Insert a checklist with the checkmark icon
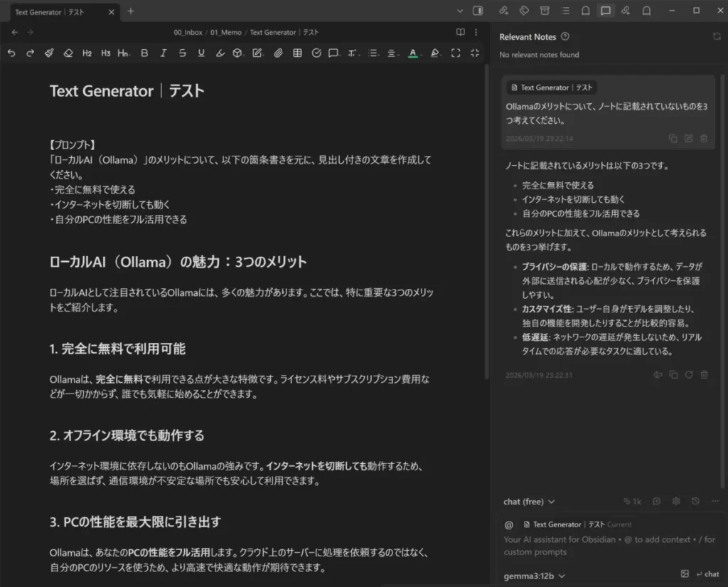The height and width of the screenshot is (587, 728). (x=316, y=53)
